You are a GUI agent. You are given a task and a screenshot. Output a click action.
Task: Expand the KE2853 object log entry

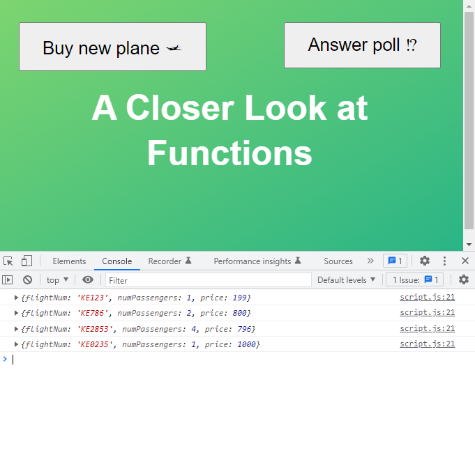click(16, 329)
